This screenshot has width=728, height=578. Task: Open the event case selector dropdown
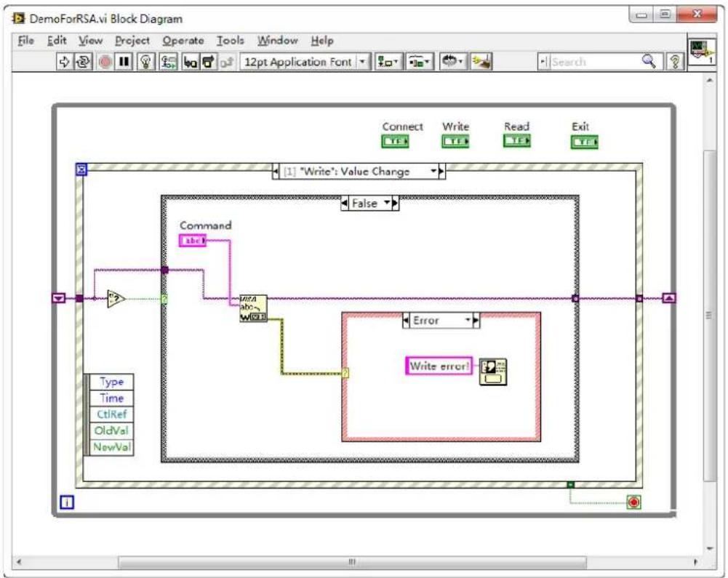coord(433,172)
